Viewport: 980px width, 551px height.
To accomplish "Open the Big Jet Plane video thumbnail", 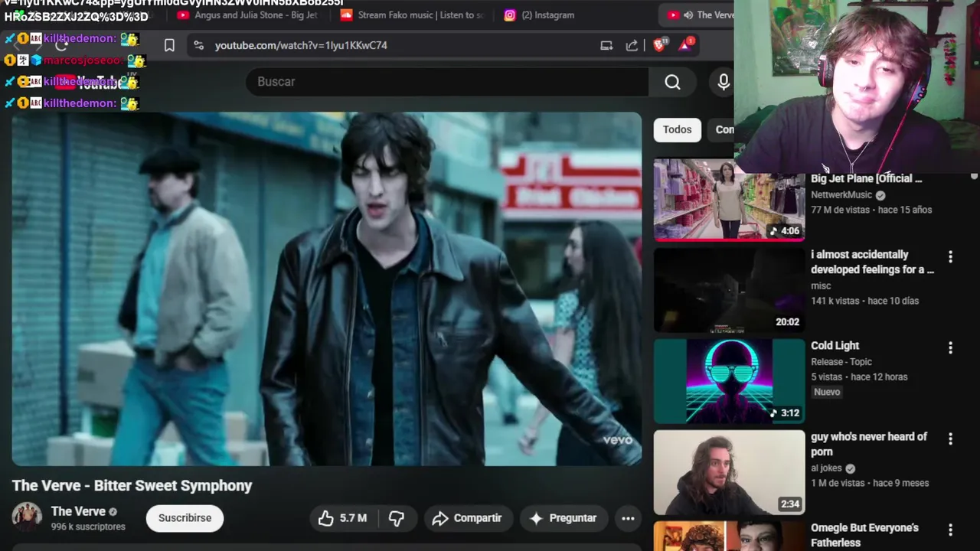I will [x=729, y=199].
